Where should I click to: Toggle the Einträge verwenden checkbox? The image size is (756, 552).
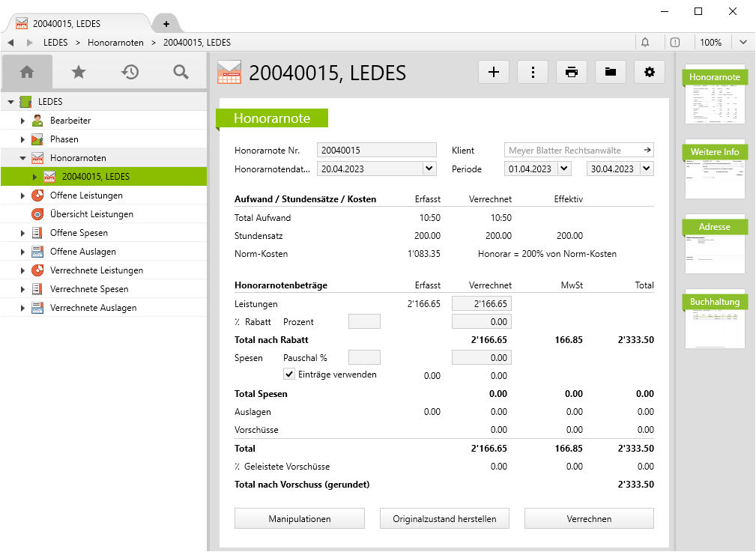[289, 374]
